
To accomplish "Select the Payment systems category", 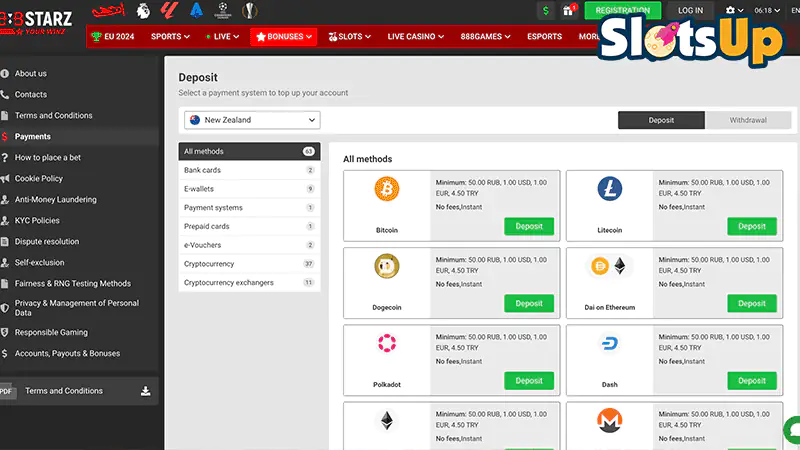I will coord(249,208).
